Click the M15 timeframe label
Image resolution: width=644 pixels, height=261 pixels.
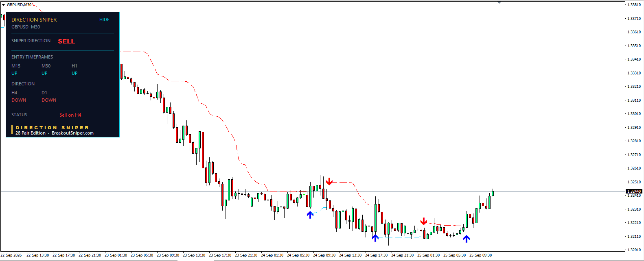pos(16,66)
